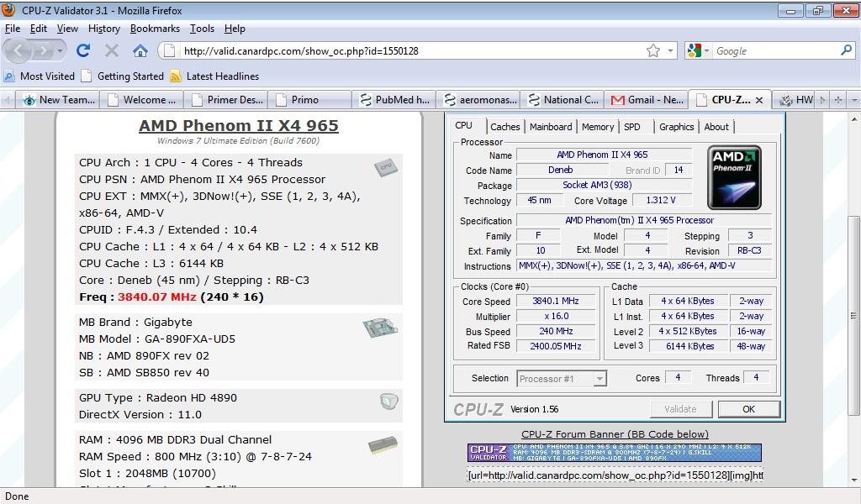
Task: Switch to the Welcome ... browser tab
Action: point(142,100)
